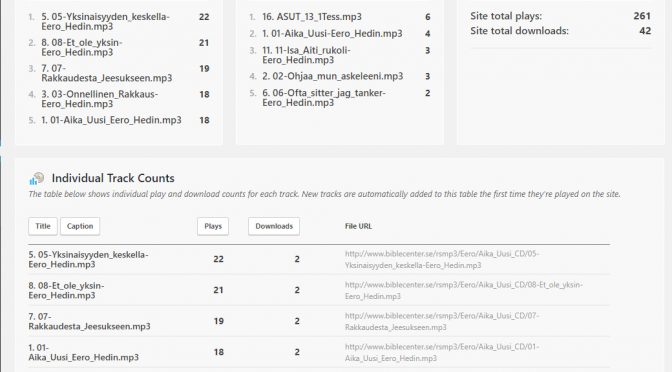The height and width of the screenshot is (372, 672).
Task: Select the 07-Rakkaudesta_Jeesukseen file URL in the table
Action: (442, 321)
